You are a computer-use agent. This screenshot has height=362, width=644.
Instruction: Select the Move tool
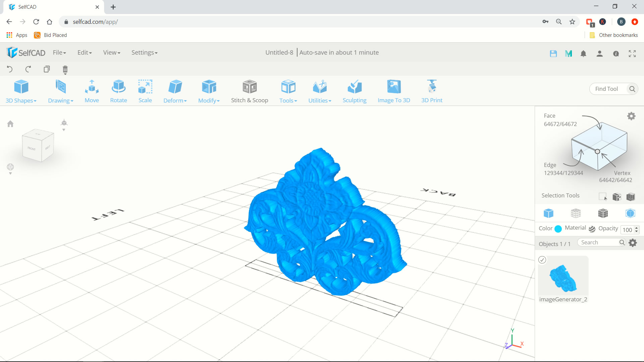click(x=92, y=90)
